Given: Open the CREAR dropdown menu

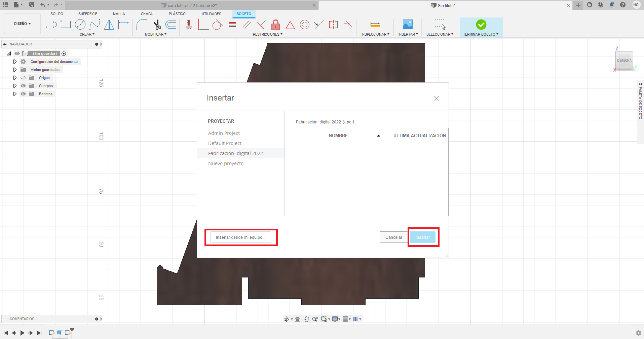Looking at the screenshot, I should [87, 34].
